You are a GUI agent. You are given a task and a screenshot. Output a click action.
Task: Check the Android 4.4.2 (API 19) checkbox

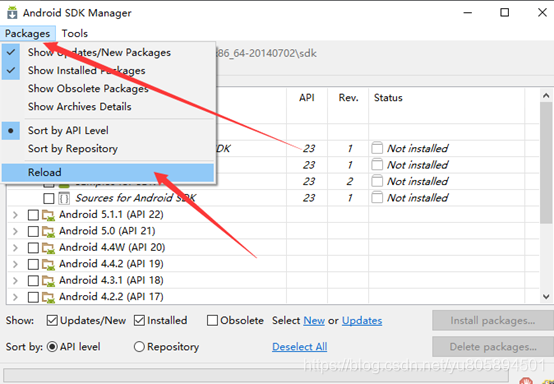33,264
